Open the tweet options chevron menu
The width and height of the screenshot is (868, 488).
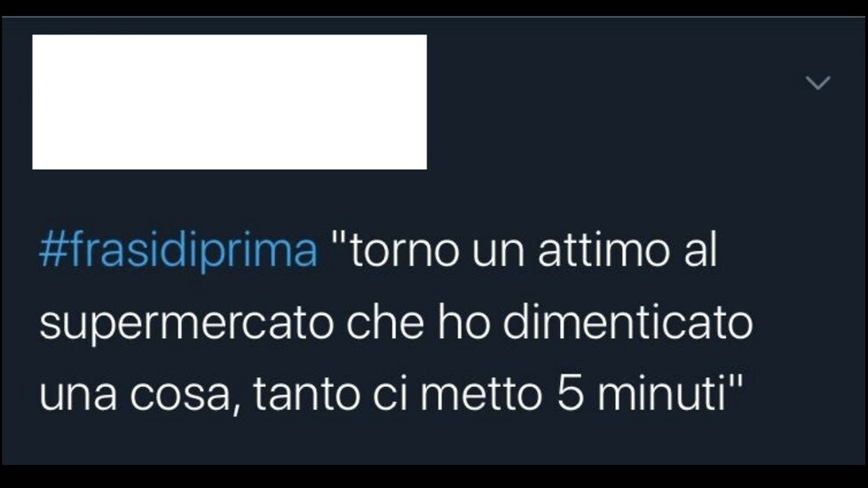coord(817,83)
